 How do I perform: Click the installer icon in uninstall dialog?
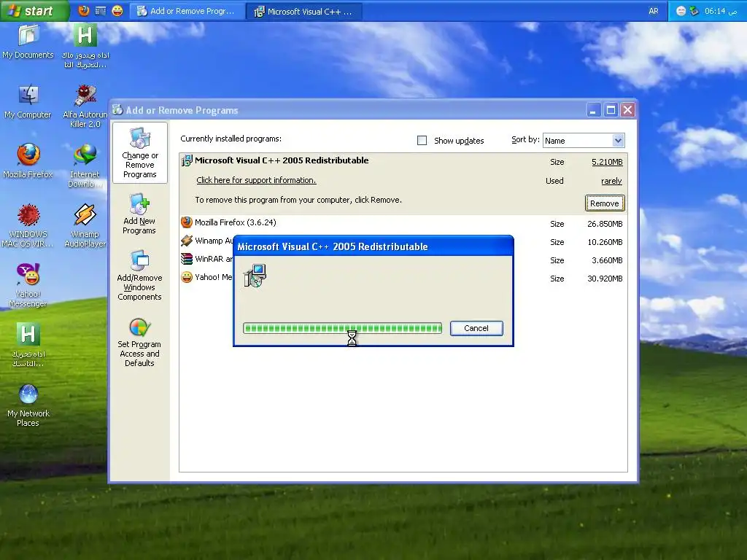255,276
